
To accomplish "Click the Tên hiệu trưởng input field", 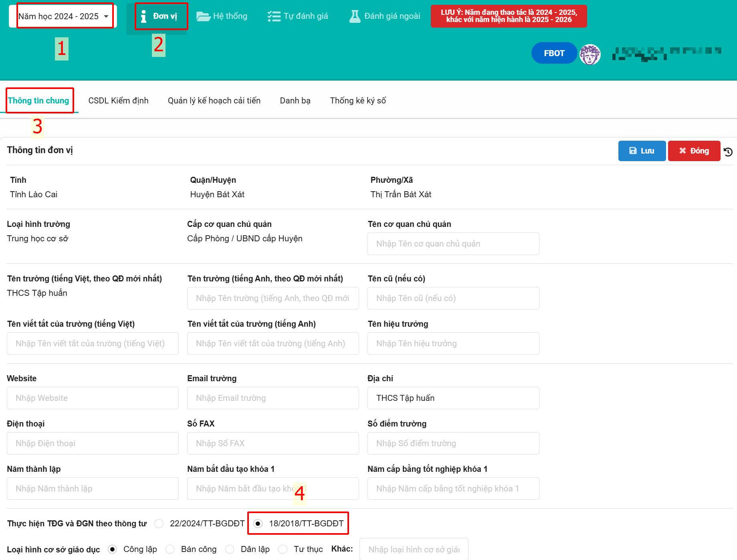I will [x=453, y=344].
